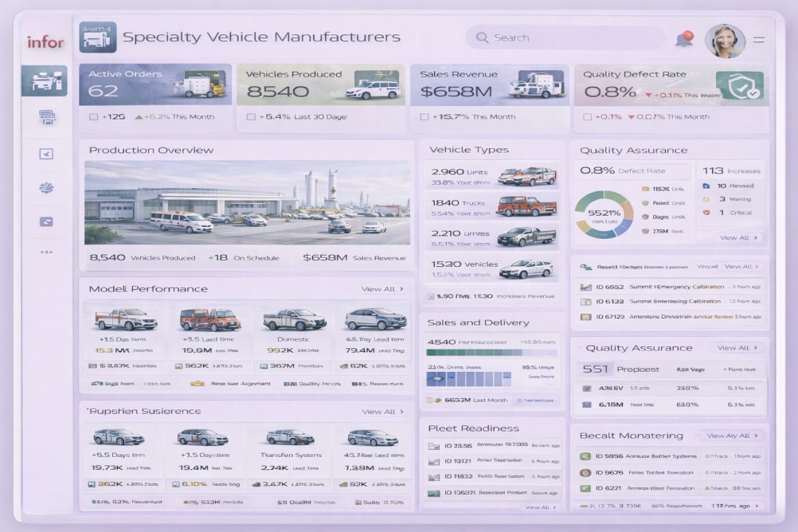Expand View All in Model Performance
The image size is (798, 532).
382,289
